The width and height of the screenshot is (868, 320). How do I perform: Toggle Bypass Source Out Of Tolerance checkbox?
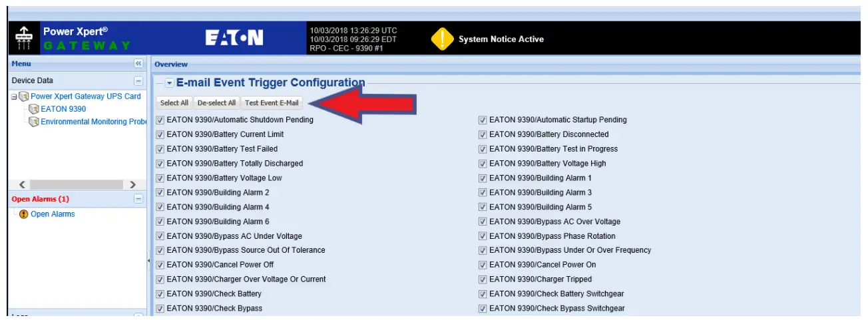point(160,251)
